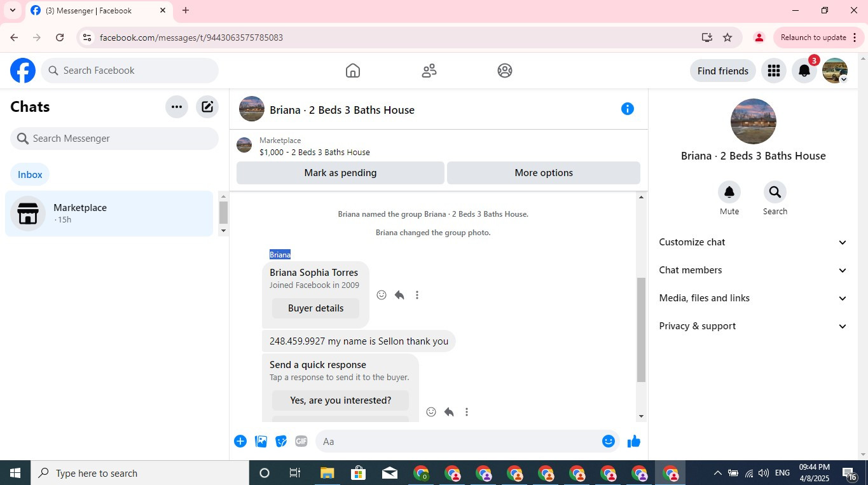This screenshot has height=485, width=868.
Task: Reply to the quick response message
Action: pos(449,412)
